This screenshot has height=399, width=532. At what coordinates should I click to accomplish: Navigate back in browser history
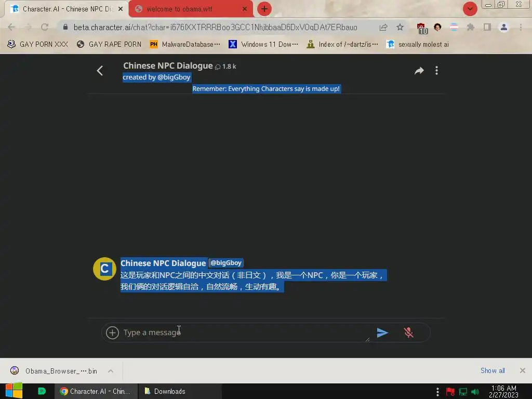pos(11,27)
